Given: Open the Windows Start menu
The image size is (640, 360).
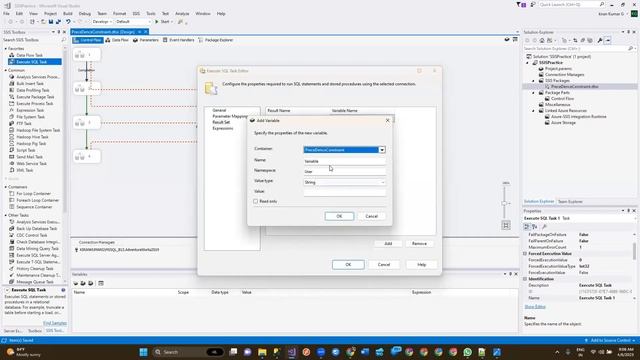Looking at the screenshot, I should tap(143, 352).
